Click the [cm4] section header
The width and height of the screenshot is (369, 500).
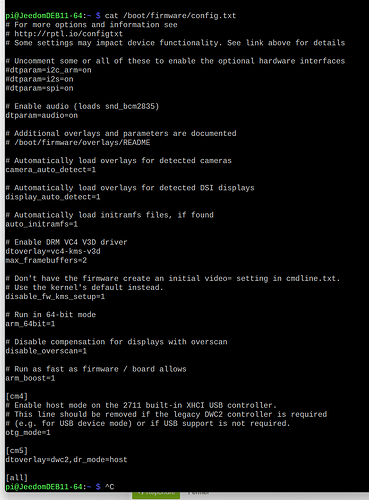17,396
